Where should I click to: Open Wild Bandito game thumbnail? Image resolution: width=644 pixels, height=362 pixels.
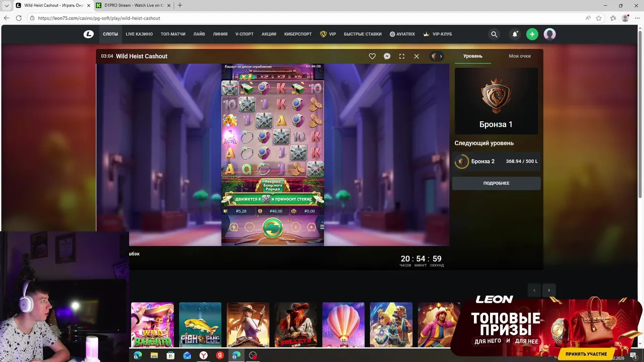(152, 325)
